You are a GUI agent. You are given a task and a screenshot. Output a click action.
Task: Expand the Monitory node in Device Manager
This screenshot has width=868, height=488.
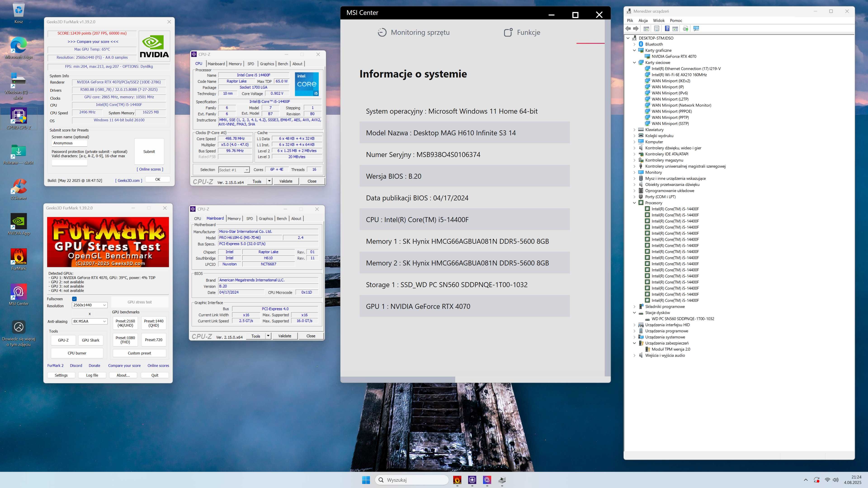click(x=634, y=172)
